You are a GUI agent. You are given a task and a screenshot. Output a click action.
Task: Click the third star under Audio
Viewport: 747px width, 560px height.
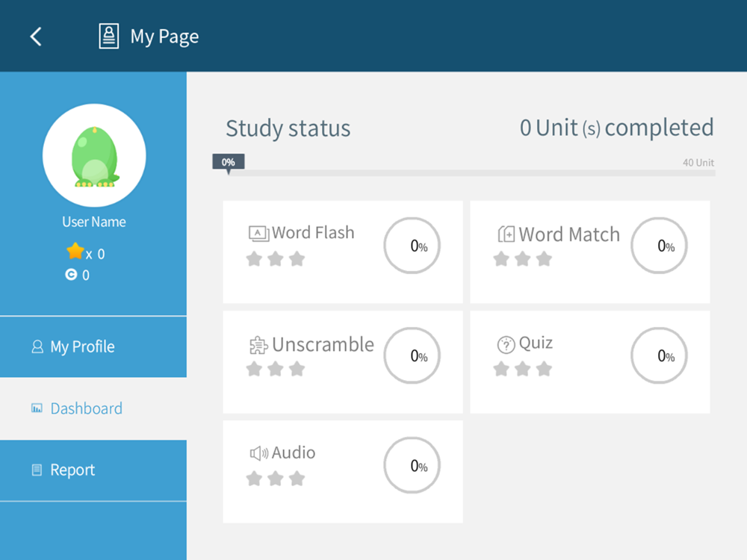tap(297, 479)
